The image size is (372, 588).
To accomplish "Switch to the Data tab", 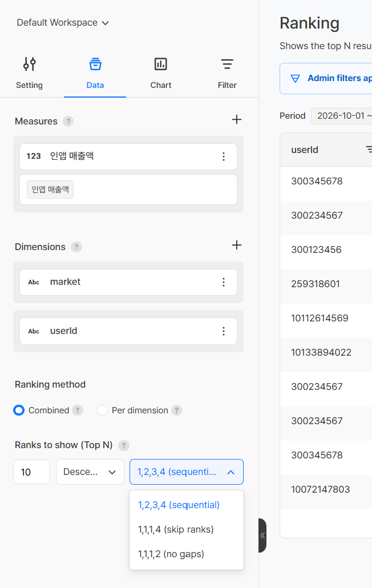I will 95,73.
